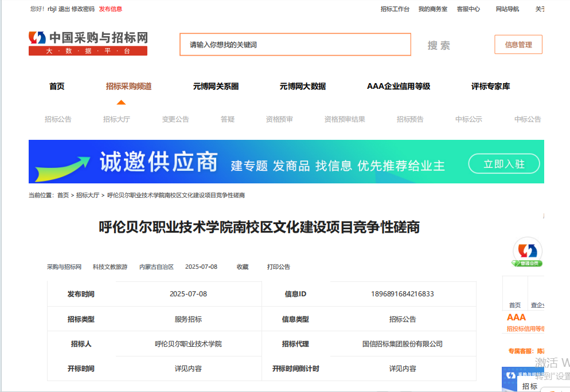Select the 招标采购频道 navigation tab

pyautogui.click(x=128, y=87)
